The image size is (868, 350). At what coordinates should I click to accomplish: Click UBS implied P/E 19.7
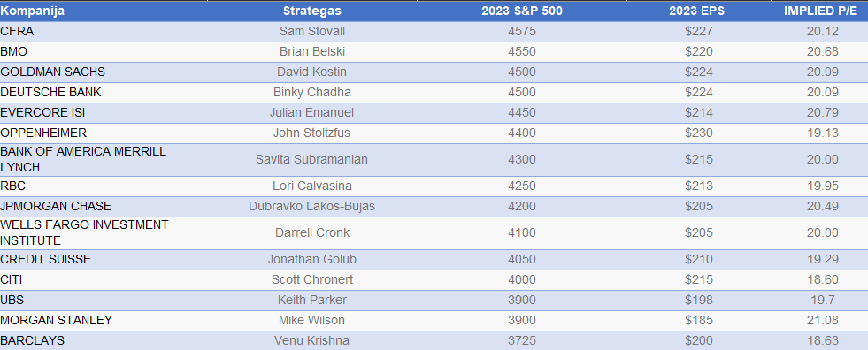click(x=823, y=301)
